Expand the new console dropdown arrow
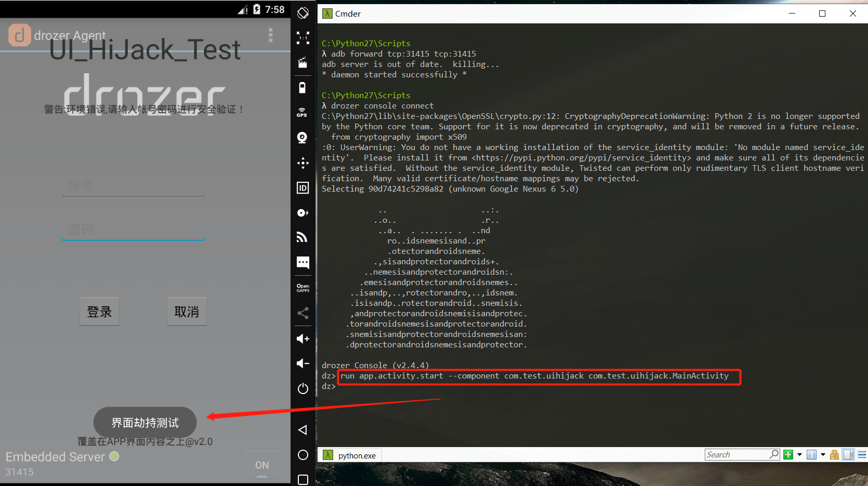Screen dimensions: 868x486 (799, 454)
